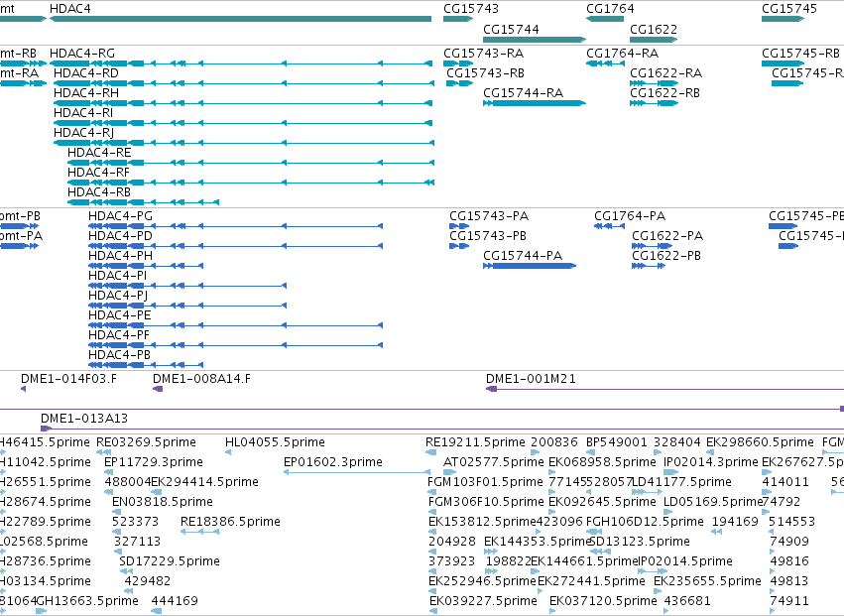Viewport: 844px width, 616px height.
Task: Select coding sequence HDAC4-PI
Action: click(x=187, y=286)
